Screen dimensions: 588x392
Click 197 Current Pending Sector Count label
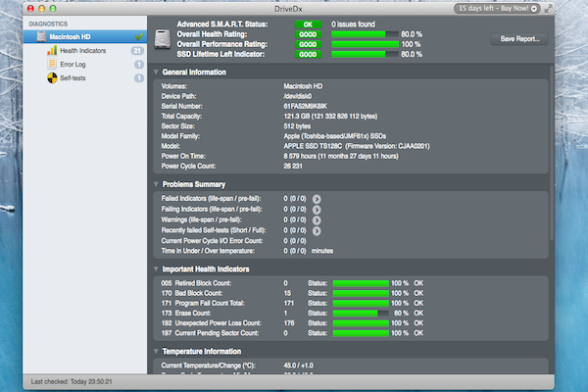(x=210, y=333)
